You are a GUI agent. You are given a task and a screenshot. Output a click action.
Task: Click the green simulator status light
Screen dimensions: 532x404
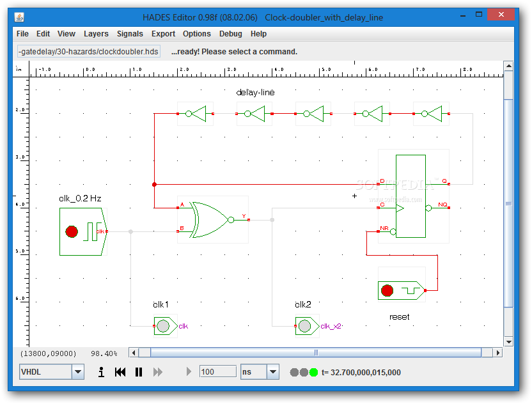313,373
